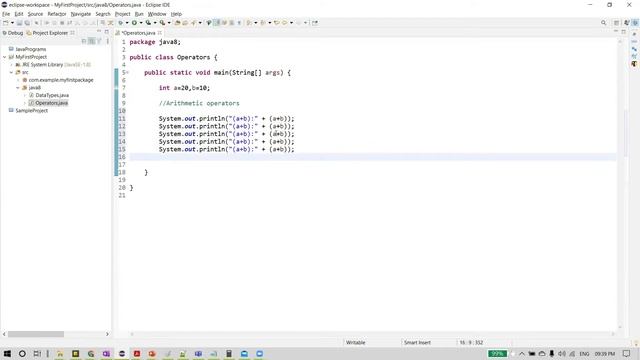
Task: Maximize the editor area
Action: pos(624,32)
